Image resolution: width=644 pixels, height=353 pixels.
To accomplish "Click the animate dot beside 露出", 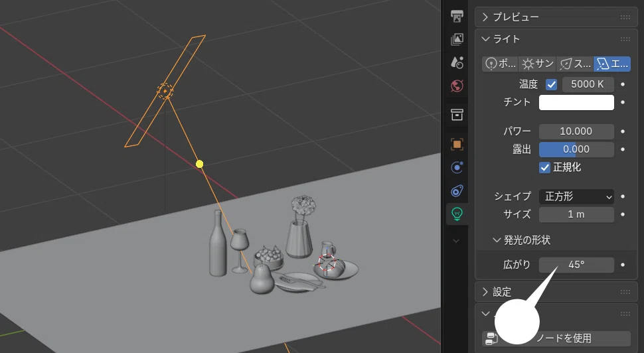I will tap(623, 149).
